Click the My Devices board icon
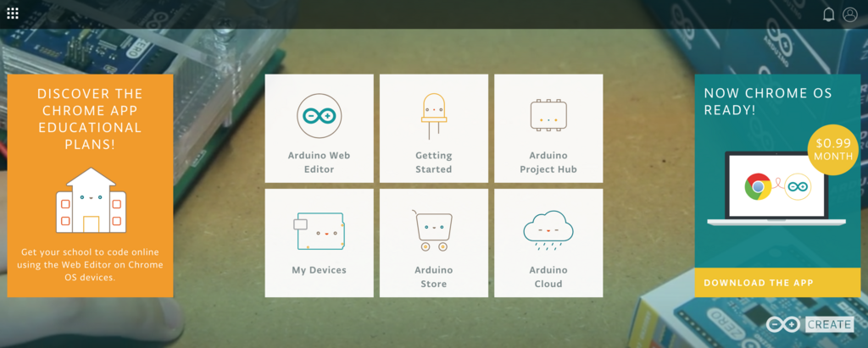868x348 pixels. pos(320,230)
